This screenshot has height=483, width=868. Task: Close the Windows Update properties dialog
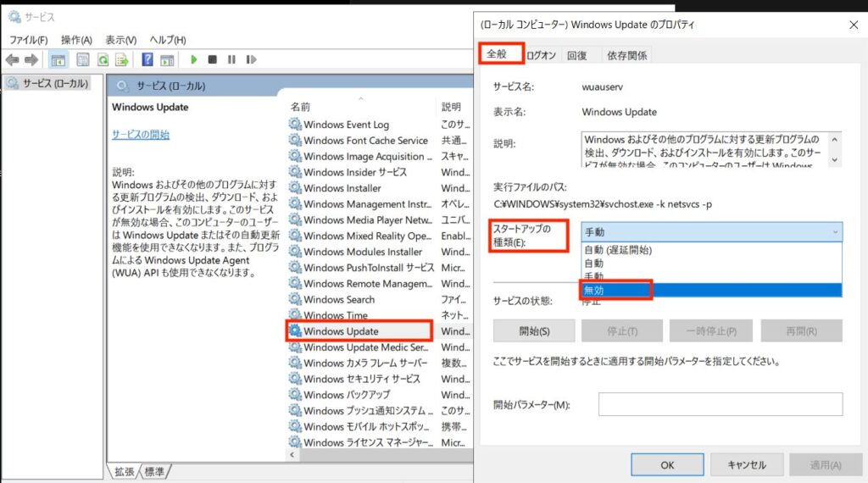click(x=853, y=25)
